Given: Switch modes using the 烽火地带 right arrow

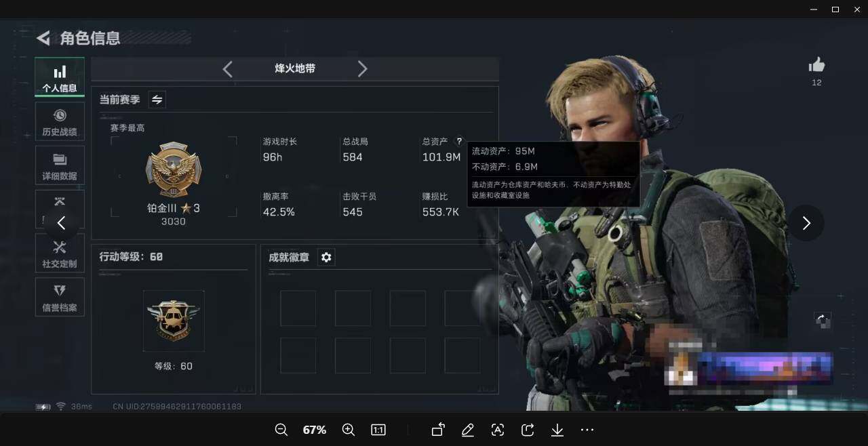Looking at the screenshot, I should point(363,68).
